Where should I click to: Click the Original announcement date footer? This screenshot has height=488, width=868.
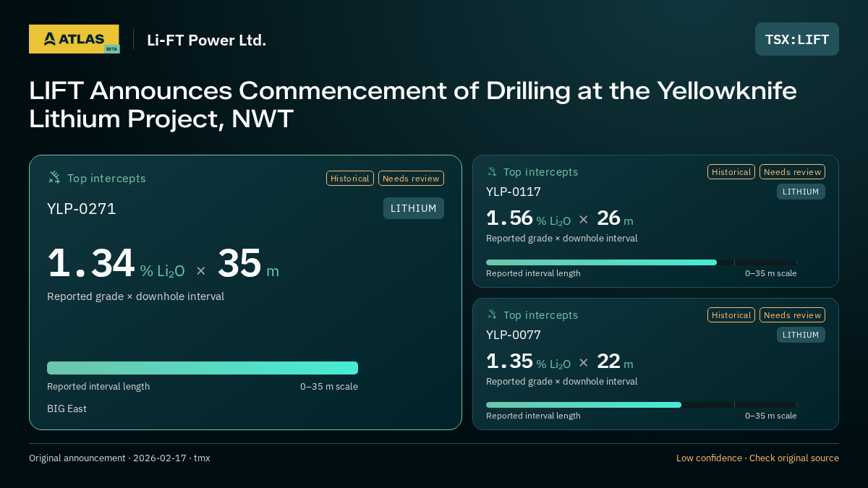click(119, 458)
